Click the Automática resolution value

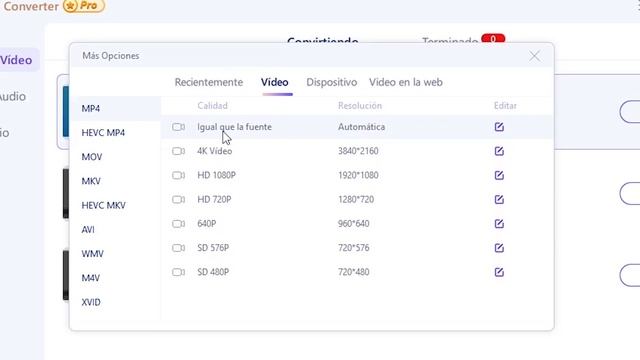click(x=361, y=127)
